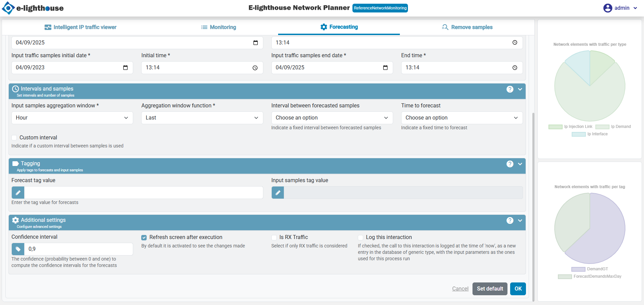The image size is (644, 305).
Task: Open the Time to forecast dropdown
Action: [x=461, y=118]
